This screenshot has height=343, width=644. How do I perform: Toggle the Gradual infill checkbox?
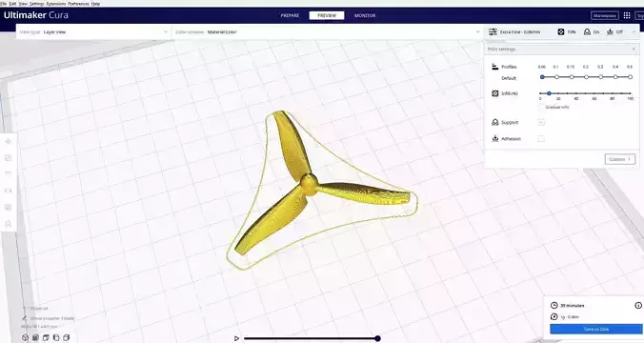(x=541, y=107)
